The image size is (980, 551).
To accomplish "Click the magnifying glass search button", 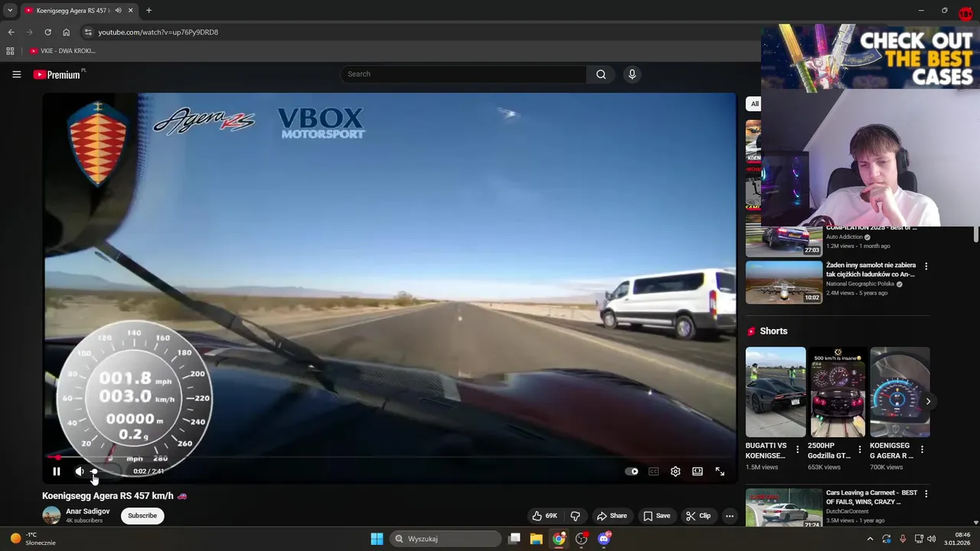I will coord(601,74).
